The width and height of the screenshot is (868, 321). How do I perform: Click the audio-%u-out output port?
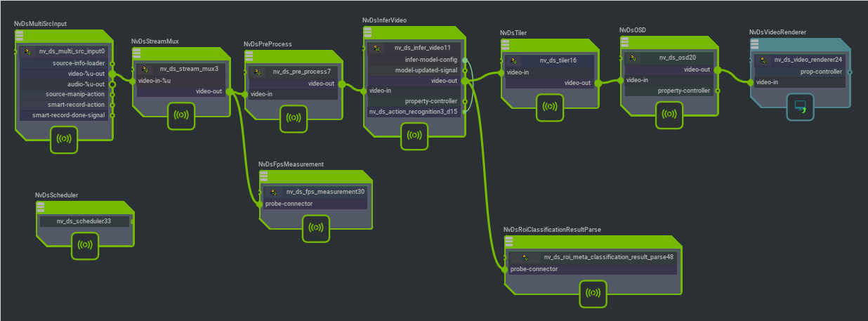[111, 84]
